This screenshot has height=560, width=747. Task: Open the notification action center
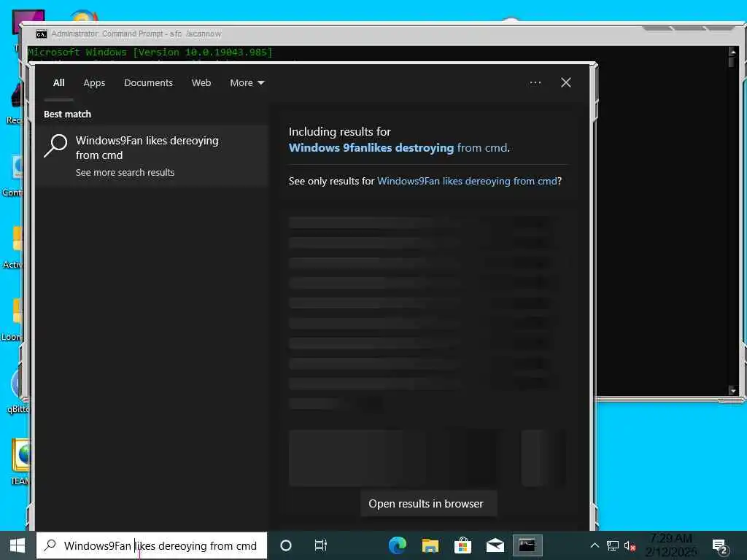(x=719, y=547)
